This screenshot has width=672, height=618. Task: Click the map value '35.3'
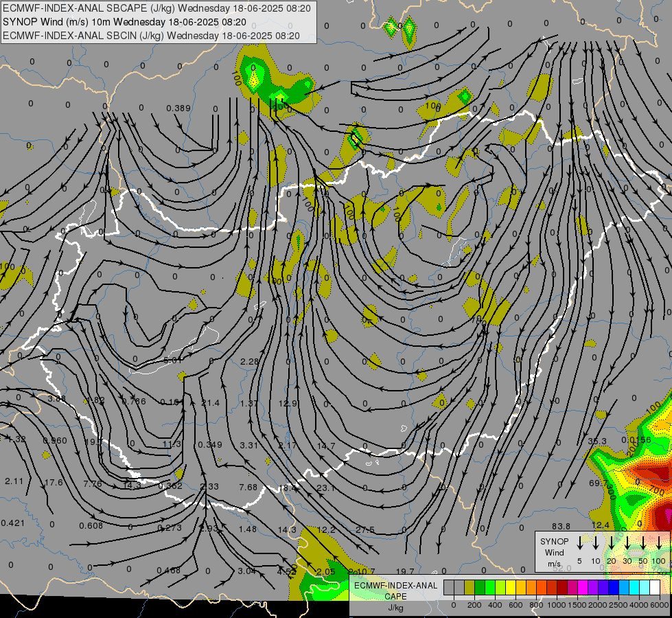coord(597,441)
